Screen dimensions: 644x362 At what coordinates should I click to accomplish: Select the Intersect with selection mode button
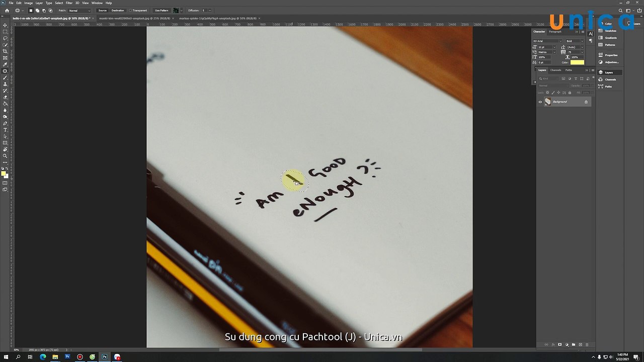50,11
